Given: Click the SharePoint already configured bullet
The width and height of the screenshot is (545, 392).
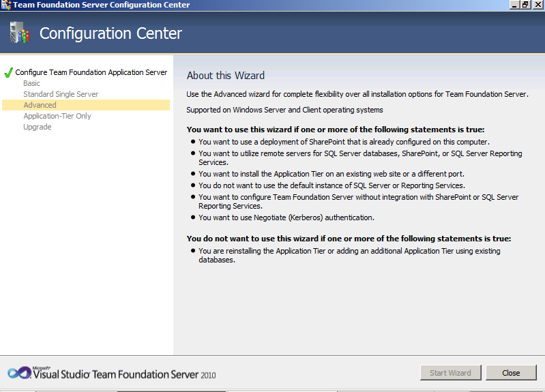Looking at the screenshot, I should tap(344, 142).
